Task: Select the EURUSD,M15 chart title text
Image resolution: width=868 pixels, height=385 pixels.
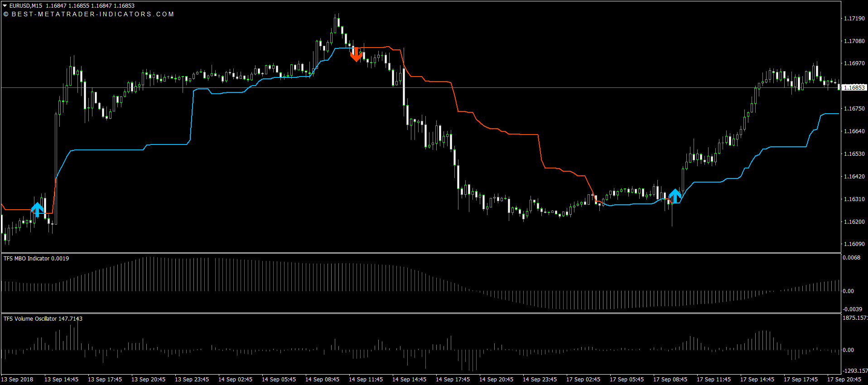Action: click(x=26, y=6)
